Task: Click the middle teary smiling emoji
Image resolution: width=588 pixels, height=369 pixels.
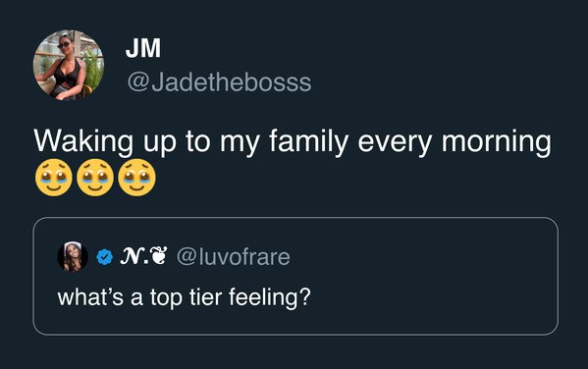Action: click(95, 178)
